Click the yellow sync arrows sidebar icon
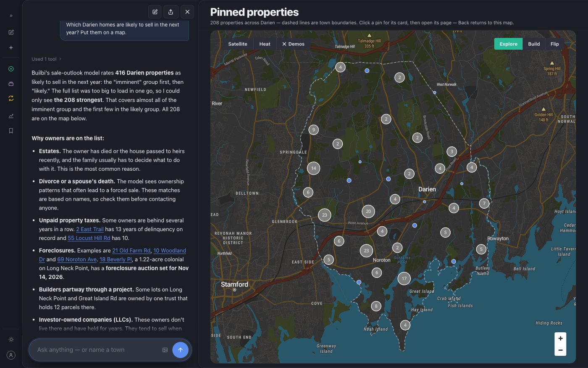Image resolution: width=588 pixels, height=368 pixels. (x=11, y=98)
